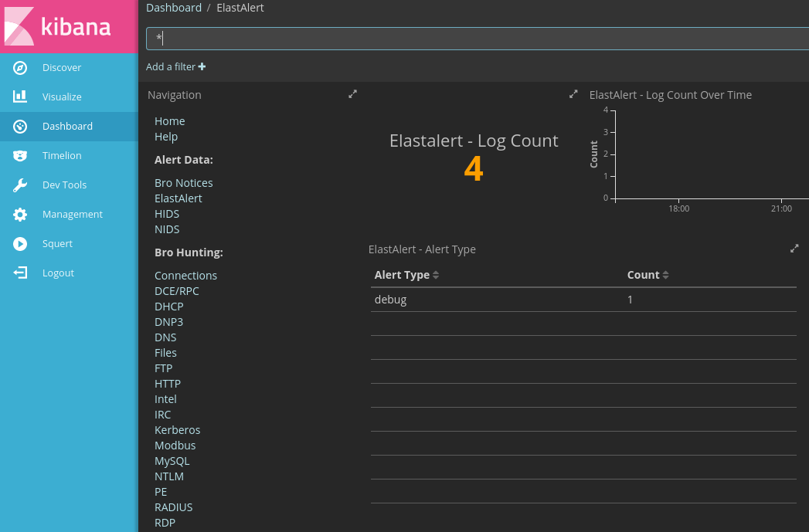Image resolution: width=809 pixels, height=532 pixels.
Task: Expand the Navigation panel to full screen
Action: (353, 94)
